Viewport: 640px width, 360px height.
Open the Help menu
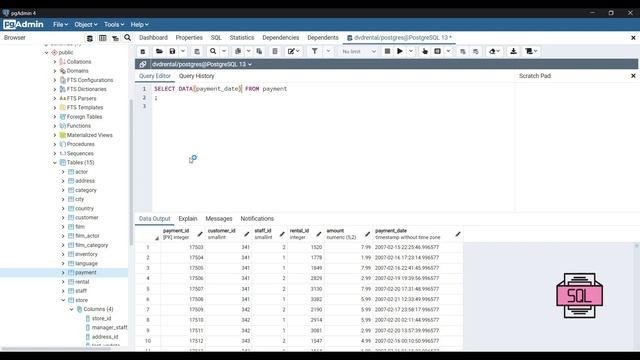pyautogui.click(x=139, y=24)
